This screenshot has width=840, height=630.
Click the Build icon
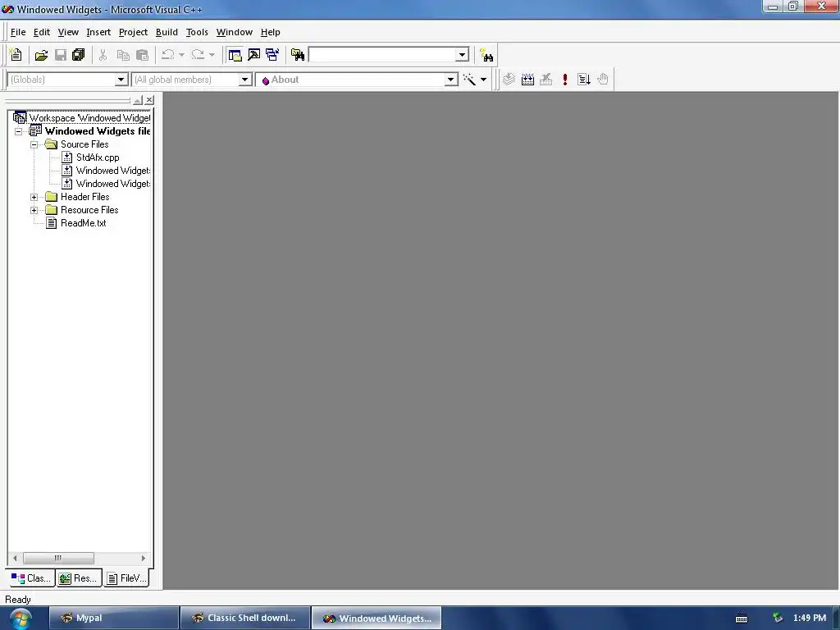point(527,80)
